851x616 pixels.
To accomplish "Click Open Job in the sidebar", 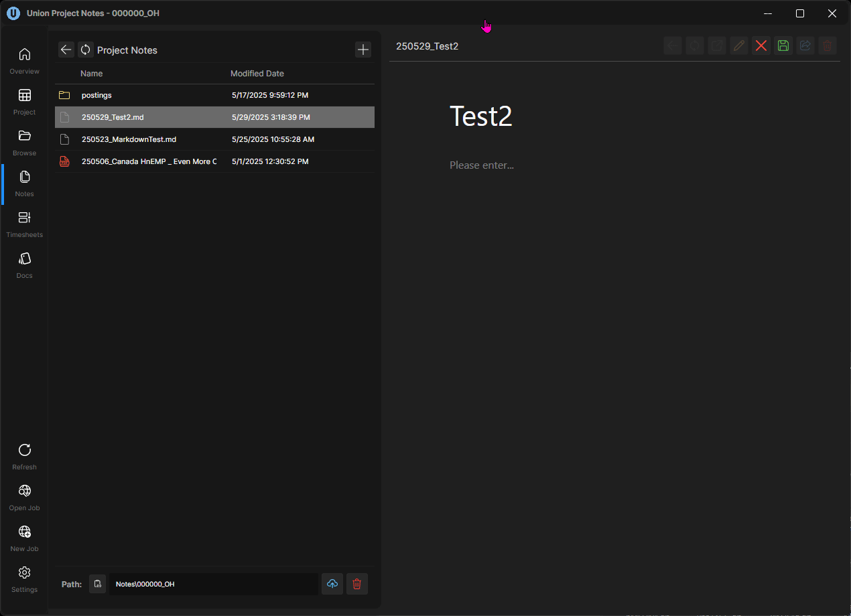I will click(x=24, y=497).
